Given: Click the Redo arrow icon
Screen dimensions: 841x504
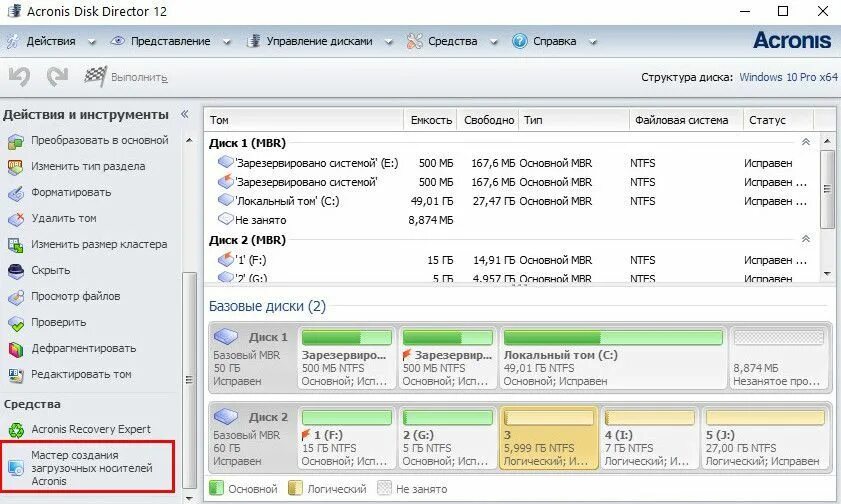Looking at the screenshot, I should pos(57,76).
